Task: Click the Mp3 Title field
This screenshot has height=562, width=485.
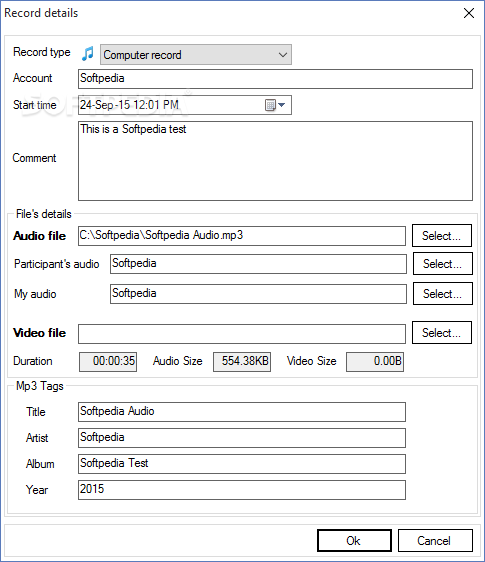Action: (242, 412)
